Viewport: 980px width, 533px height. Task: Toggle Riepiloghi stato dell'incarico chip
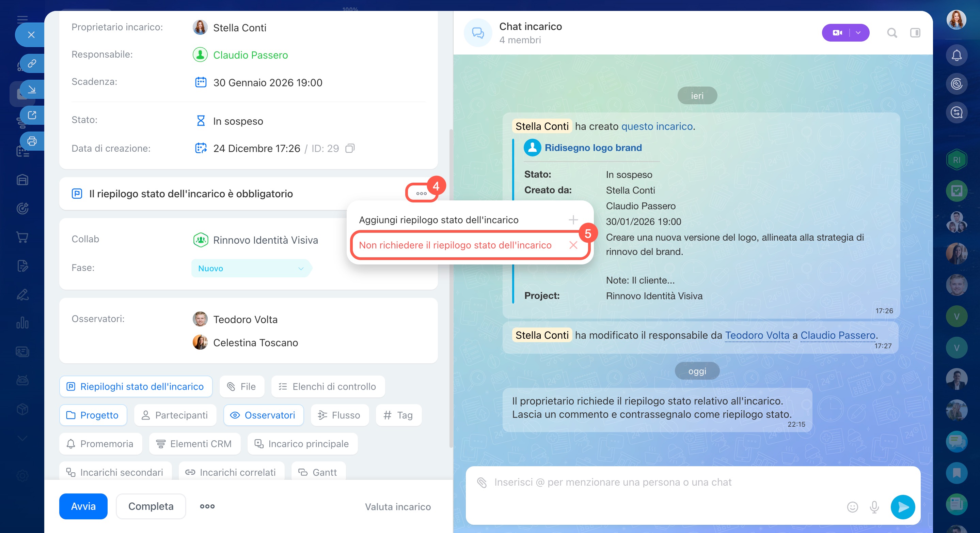pyautogui.click(x=136, y=386)
